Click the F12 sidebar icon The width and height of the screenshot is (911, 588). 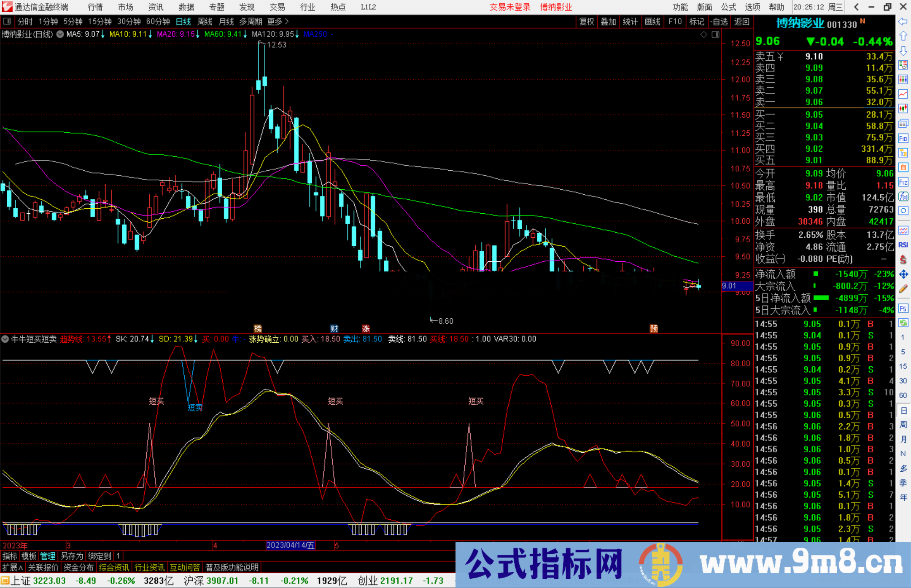(903, 182)
